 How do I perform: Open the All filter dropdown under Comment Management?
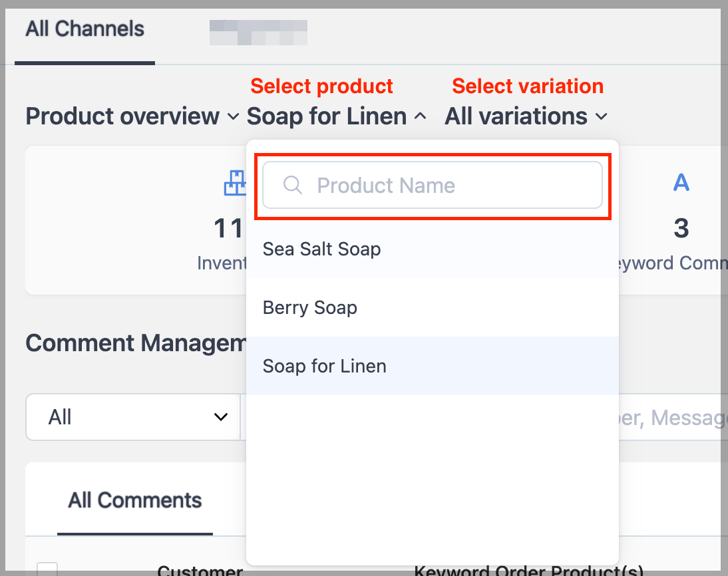tap(133, 417)
